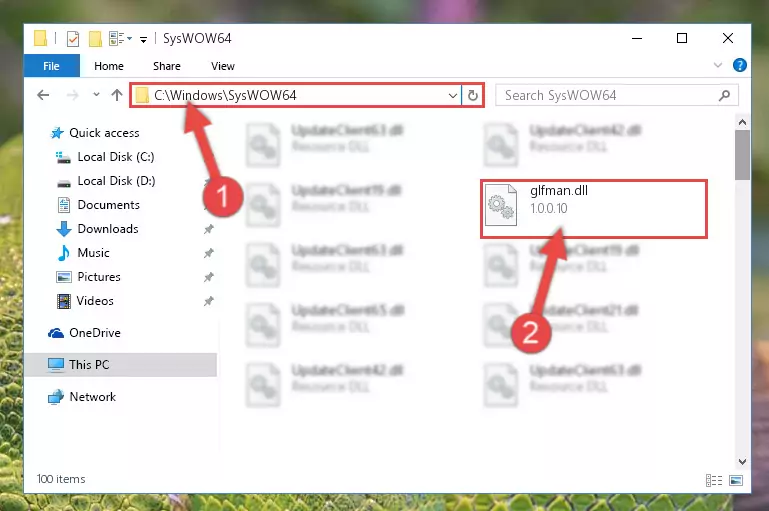Click the glfman.dll gear file icon
Image resolution: width=769 pixels, height=511 pixels.
point(501,205)
